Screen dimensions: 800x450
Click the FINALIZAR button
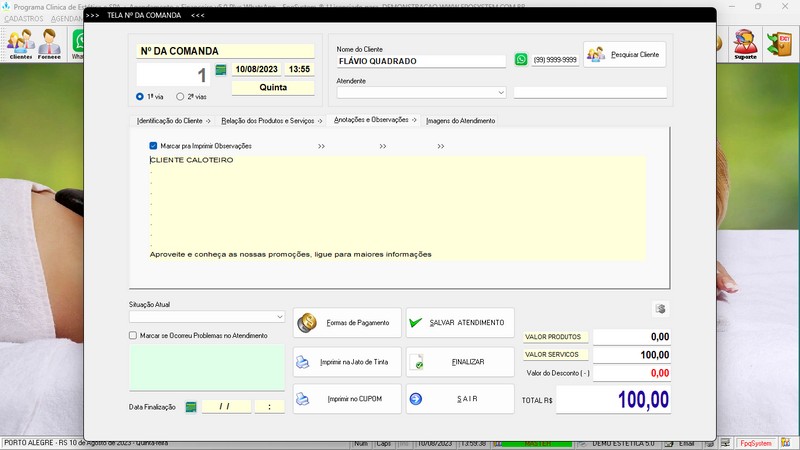click(x=460, y=362)
